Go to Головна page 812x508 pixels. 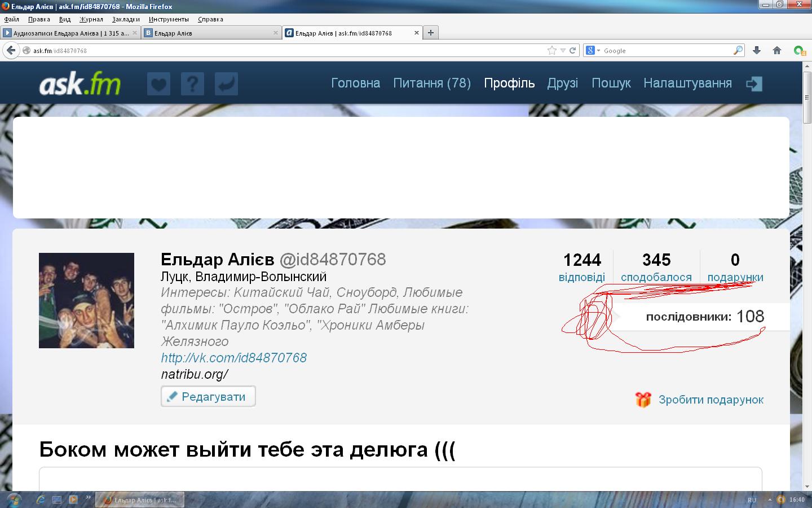(x=355, y=83)
